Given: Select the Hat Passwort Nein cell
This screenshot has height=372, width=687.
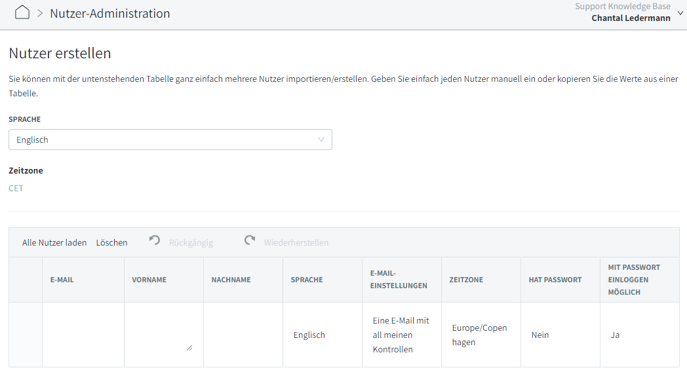Looking at the screenshot, I should click(x=560, y=335).
